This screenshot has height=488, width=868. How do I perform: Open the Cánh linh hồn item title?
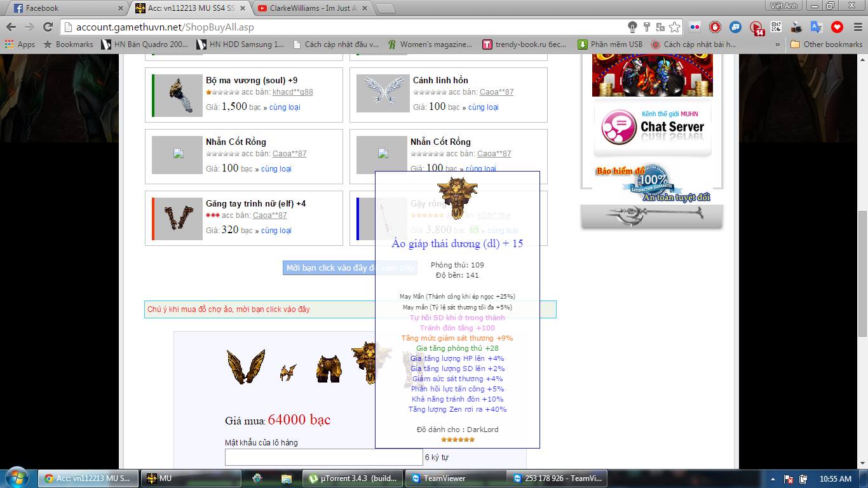(440, 80)
